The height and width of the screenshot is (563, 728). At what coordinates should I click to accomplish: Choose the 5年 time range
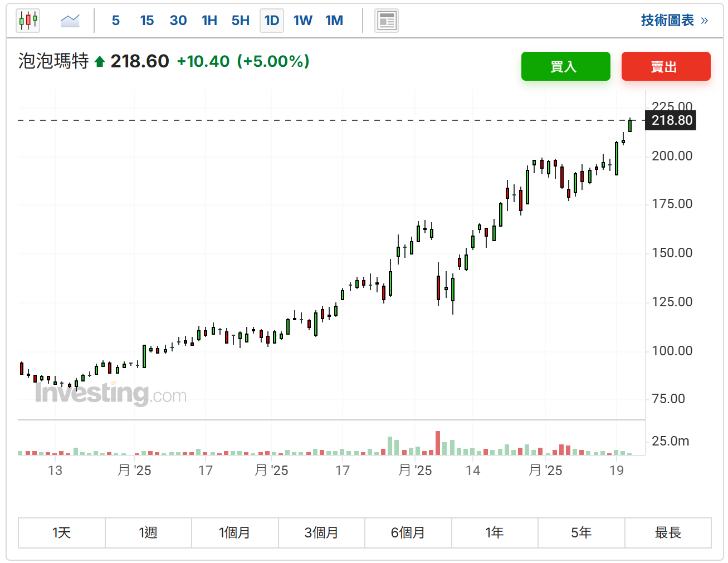coord(582,533)
